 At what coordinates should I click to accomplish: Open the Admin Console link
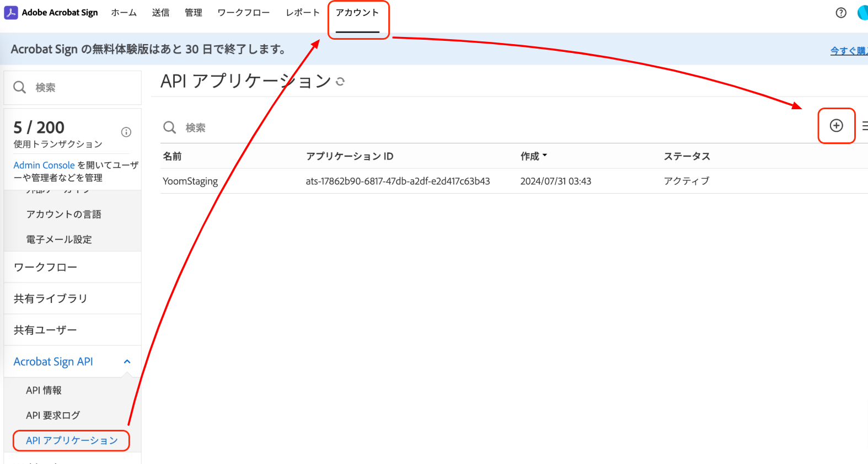point(44,165)
